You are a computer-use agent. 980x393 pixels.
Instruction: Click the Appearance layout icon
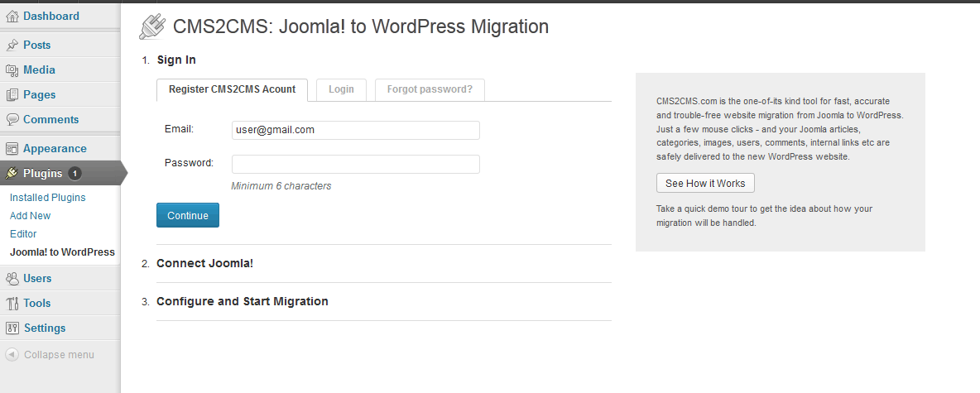click(x=12, y=149)
